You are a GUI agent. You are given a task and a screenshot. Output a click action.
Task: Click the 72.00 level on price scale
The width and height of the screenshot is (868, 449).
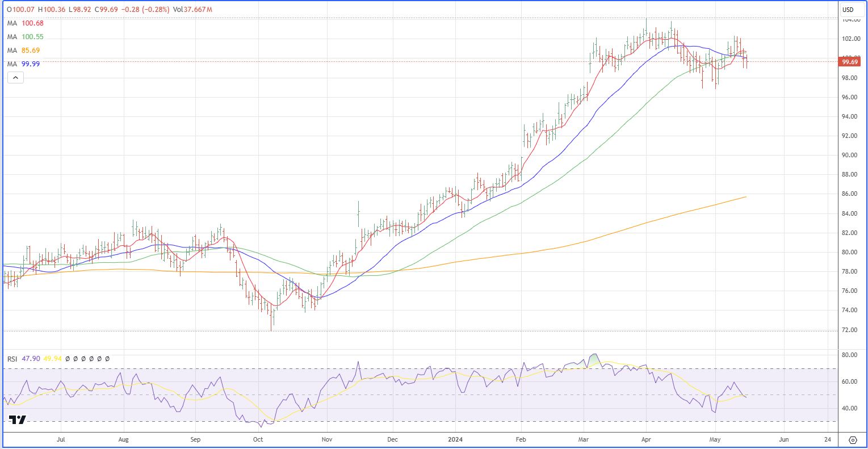(x=849, y=330)
